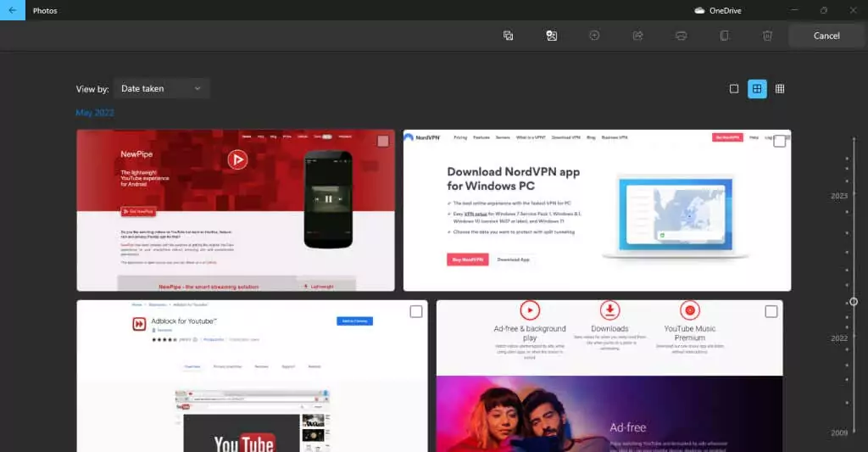Click the Select all icon in toolbar

coord(509,36)
